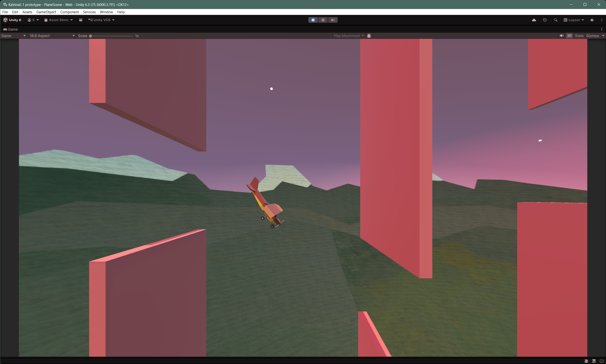Open the Unity search magnifier

point(556,20)
